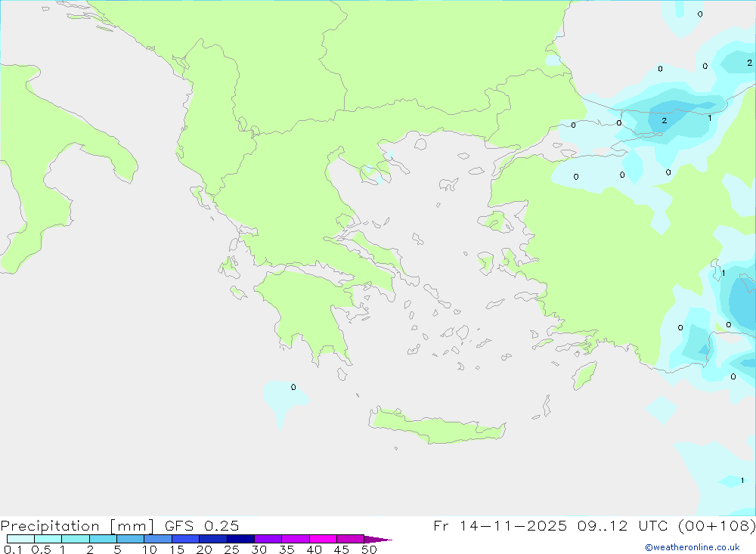Choose the 25–30 mm navy legend swatch
The height and width of the screenshot is (554, 756).
[240, 539]
